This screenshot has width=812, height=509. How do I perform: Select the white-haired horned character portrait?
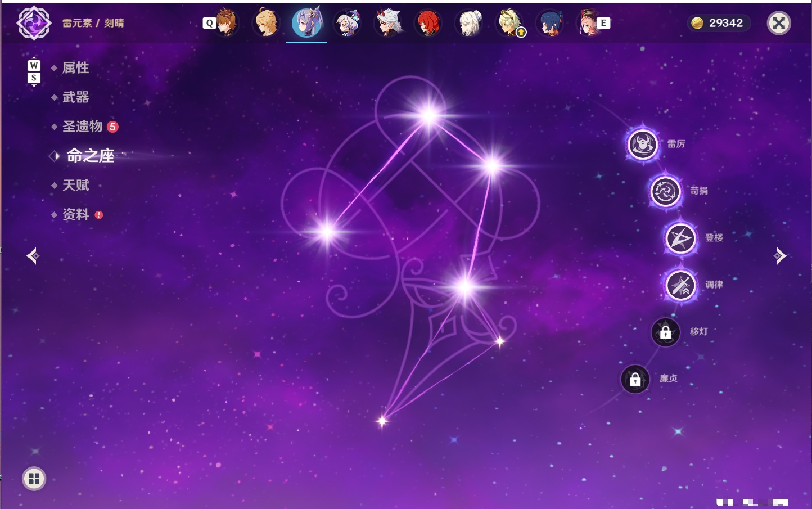coord(388,23)
